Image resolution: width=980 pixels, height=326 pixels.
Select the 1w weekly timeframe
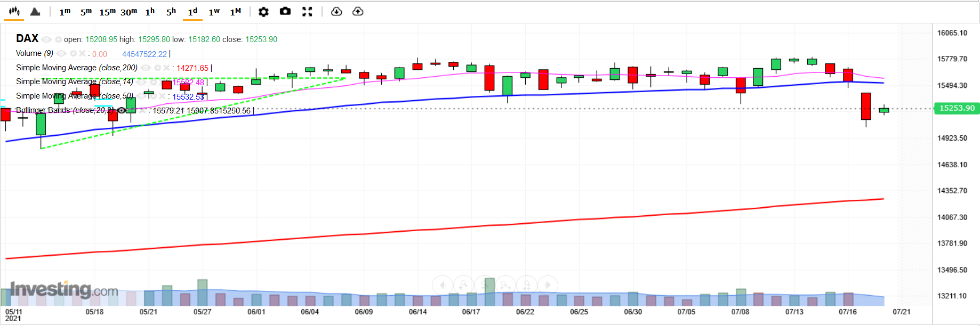coord(214,12)
